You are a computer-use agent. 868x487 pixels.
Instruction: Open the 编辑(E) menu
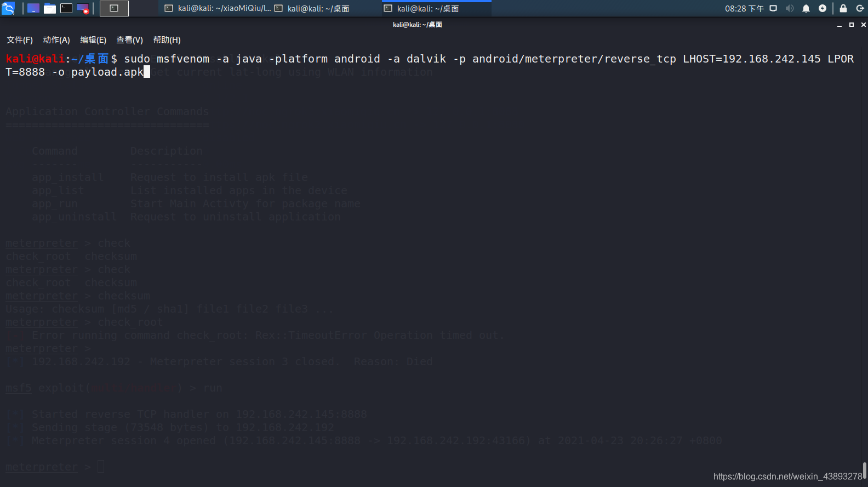coord(93,40)
